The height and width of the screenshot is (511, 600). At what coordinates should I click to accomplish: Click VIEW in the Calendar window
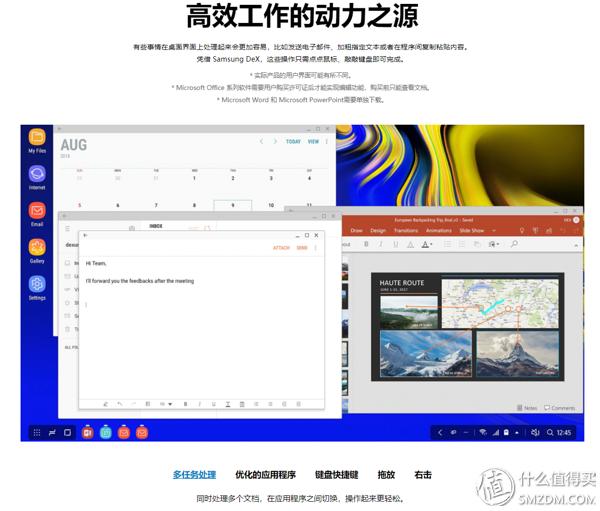313,142
